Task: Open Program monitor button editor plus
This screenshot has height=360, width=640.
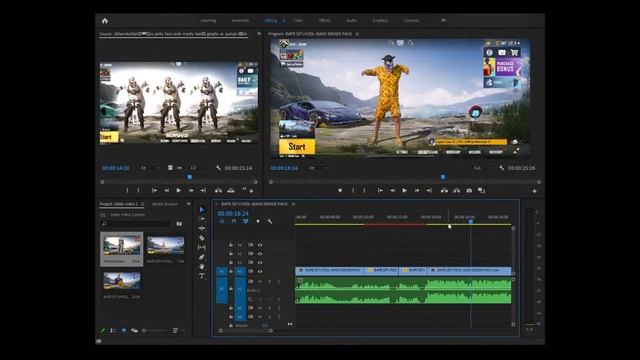Action: coord(535,191)
